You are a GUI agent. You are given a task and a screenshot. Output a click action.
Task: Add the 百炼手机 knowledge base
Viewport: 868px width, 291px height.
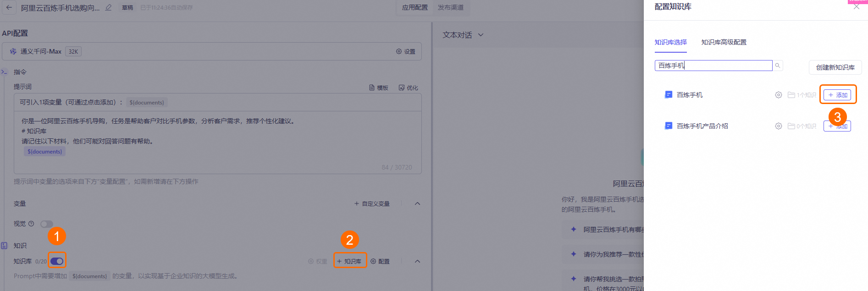pos(837,95)
